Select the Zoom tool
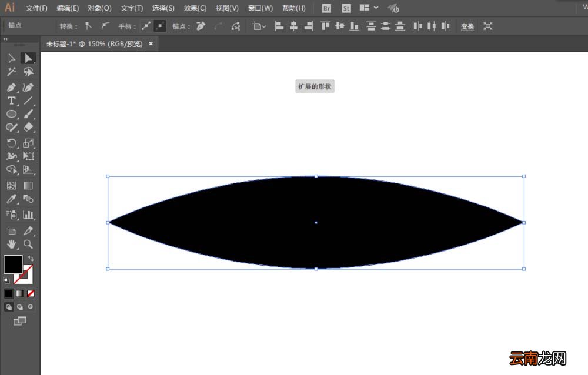 pos(28,244)
